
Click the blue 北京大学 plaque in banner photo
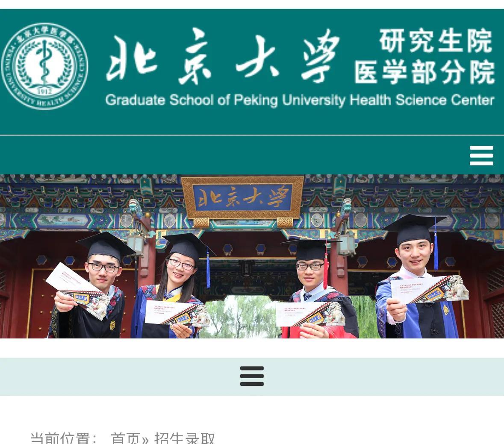[x=243, y=197]
